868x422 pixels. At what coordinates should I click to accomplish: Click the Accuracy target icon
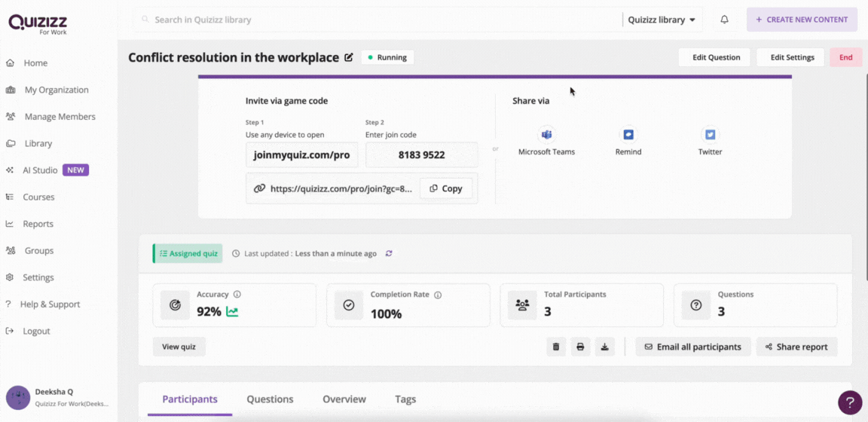pos(175,305)
